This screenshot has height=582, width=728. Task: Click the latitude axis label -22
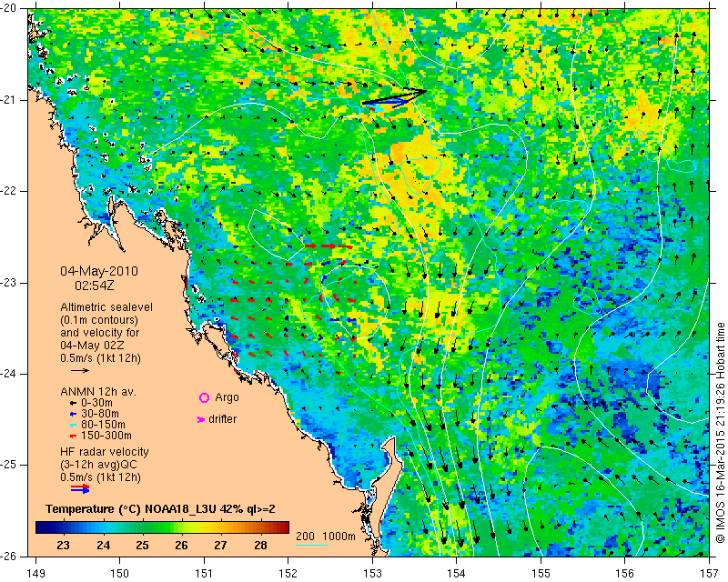(8, 191)
